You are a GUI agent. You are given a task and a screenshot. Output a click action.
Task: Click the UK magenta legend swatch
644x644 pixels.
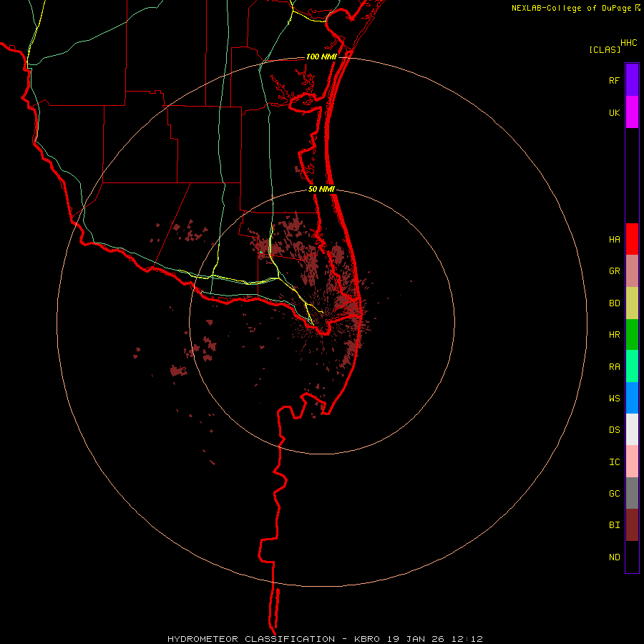(x=632, y=112)
